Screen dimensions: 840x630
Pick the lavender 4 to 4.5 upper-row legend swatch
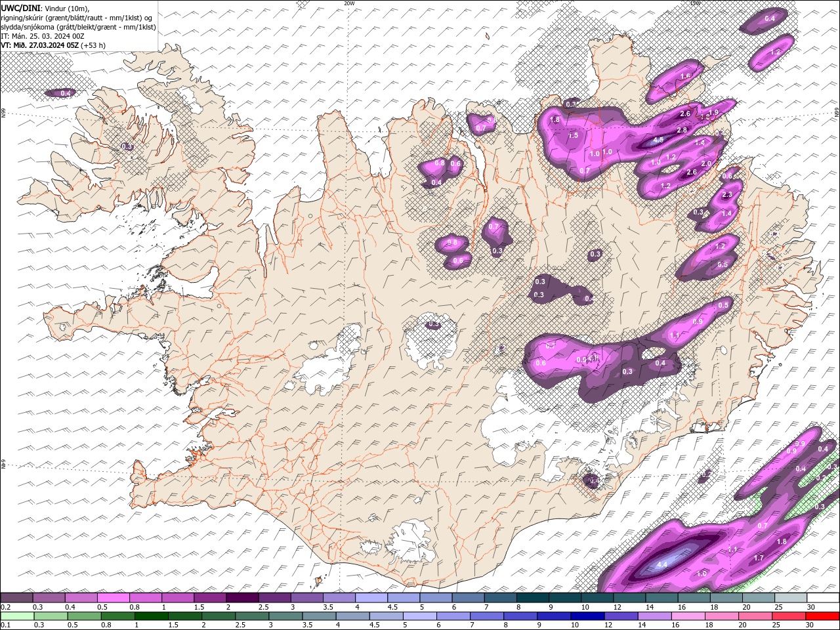coord(371,597)
